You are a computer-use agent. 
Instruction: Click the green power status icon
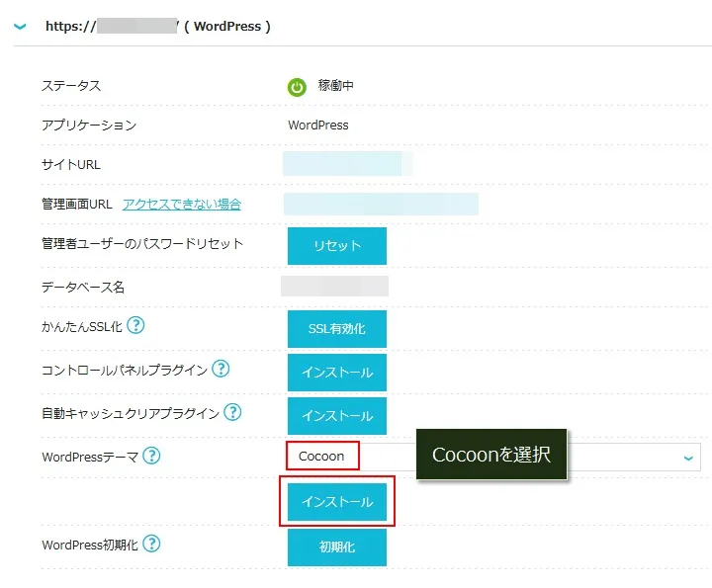point(297,87)
